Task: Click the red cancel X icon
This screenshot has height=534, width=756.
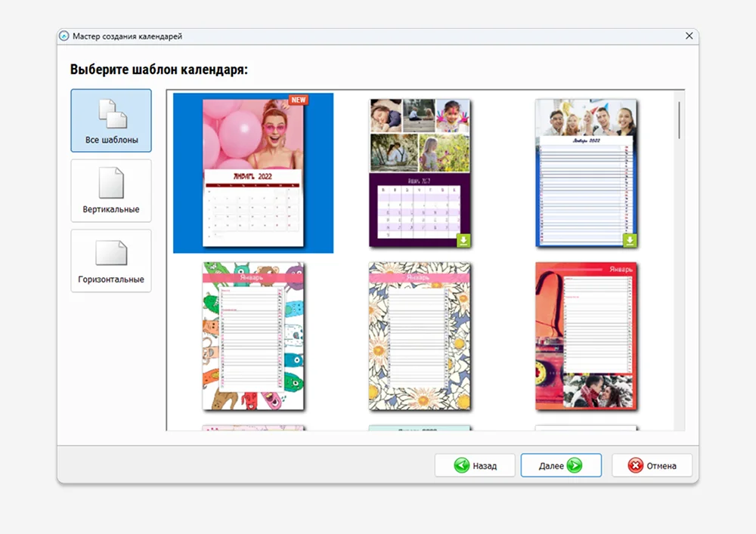Action: (x=635, y=466)
